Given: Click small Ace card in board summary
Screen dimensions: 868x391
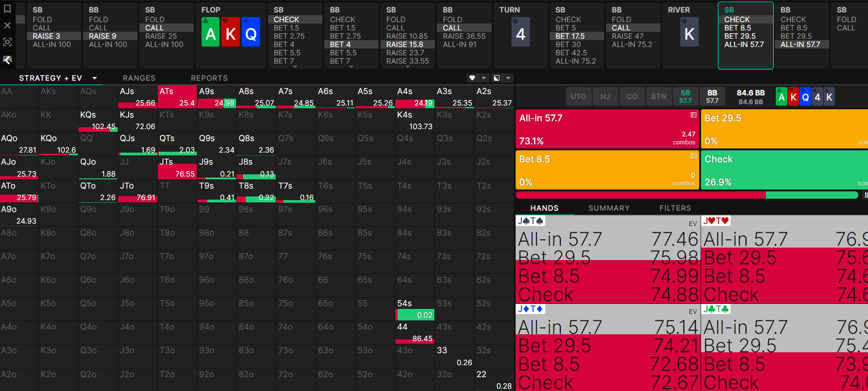Looking at the screenshot, I should click(x=781, y=97).
